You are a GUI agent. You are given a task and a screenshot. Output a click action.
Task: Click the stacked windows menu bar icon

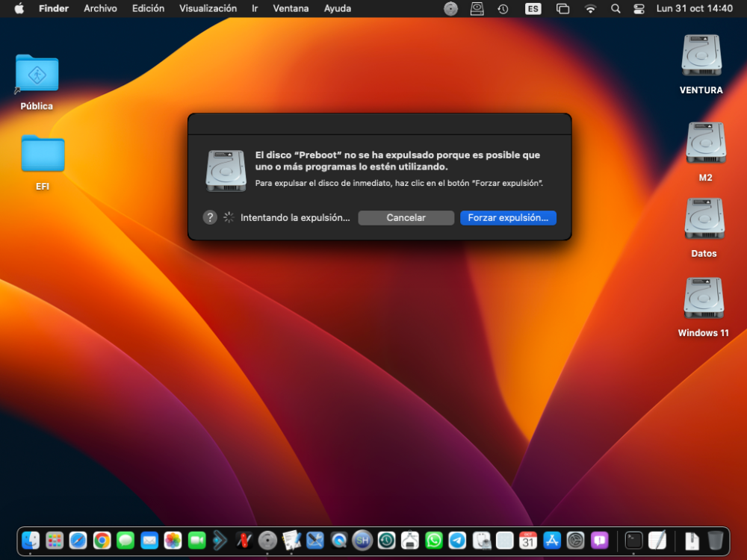(x=562, y=8)
